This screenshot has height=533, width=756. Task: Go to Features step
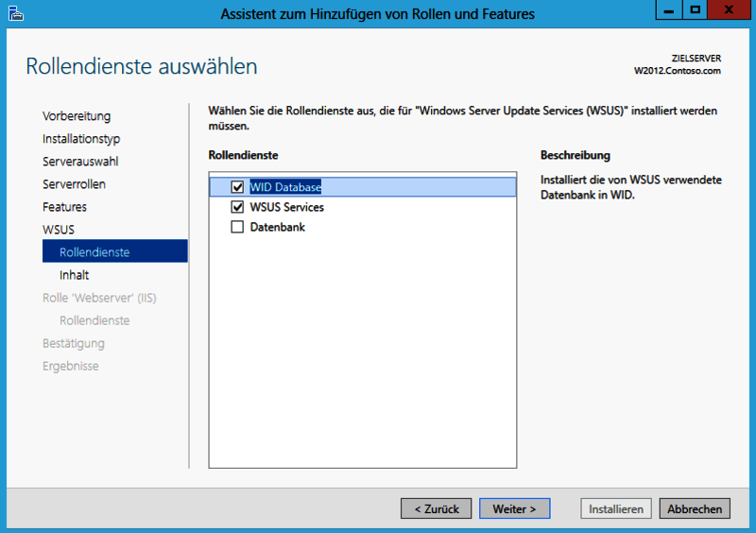64,207
